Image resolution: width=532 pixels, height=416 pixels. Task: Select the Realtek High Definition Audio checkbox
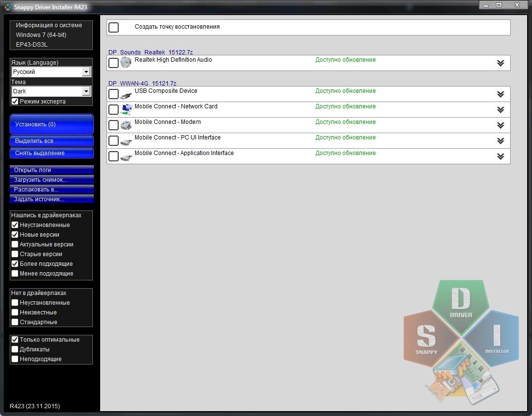114,63
